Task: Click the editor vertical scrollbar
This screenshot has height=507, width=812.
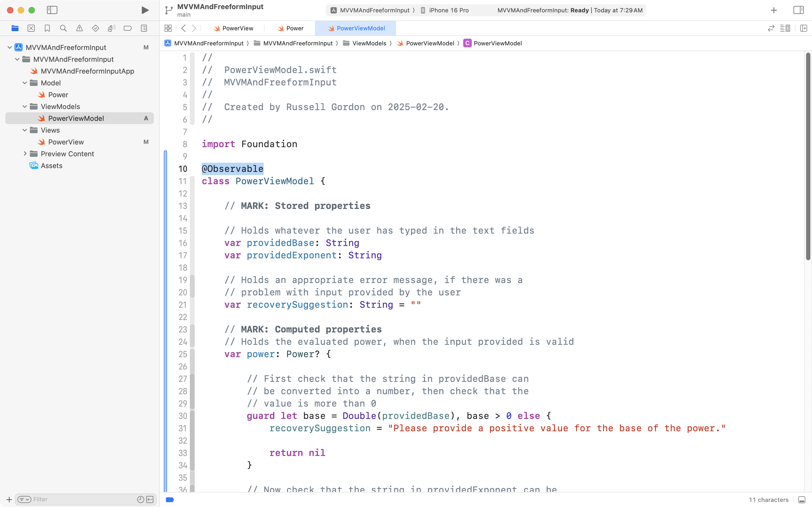Action: coord(808,156)
